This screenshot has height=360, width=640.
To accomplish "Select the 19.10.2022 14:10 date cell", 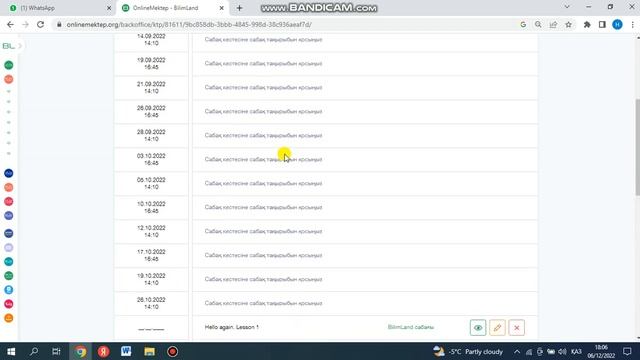I will click(x=151, y=279).
